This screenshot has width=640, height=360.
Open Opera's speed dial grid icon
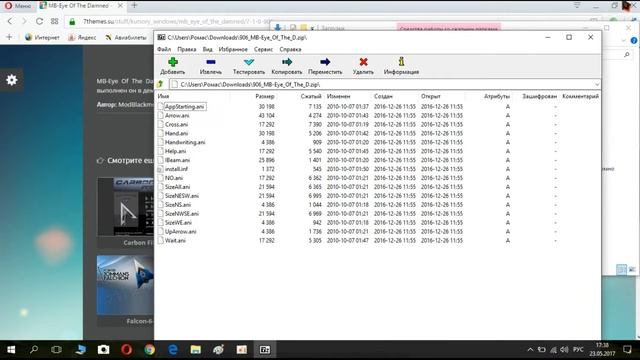click(54, 21)
